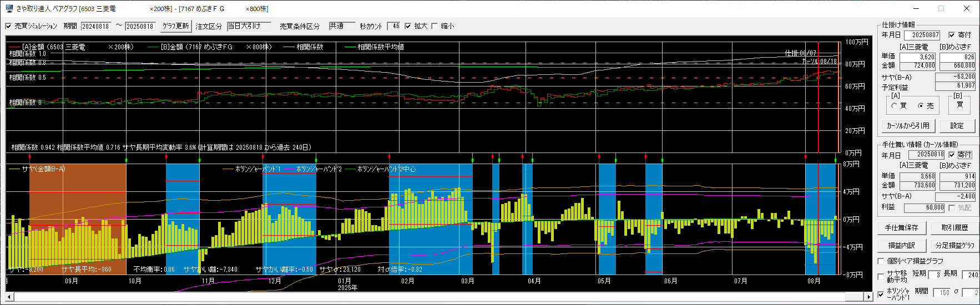Screen dimensions: 980x305
Task: Click the 手仕舞い 年月日 field 20250818
Action: [x=927, y=155]
